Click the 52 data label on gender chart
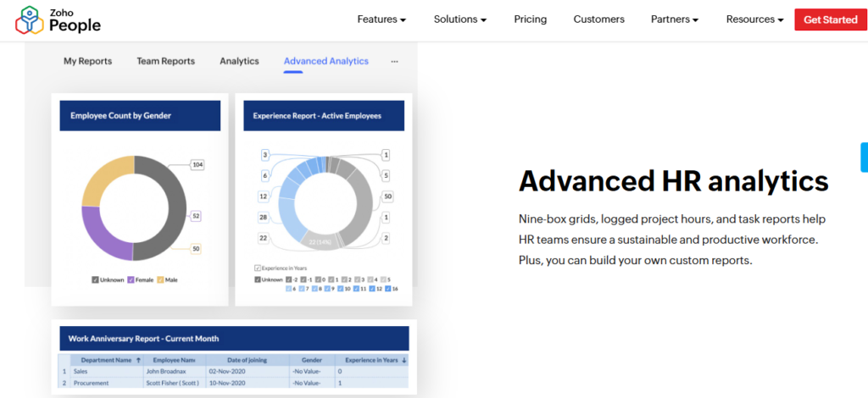The width and height of the screenshot is (868, 398). coord(196,217)
